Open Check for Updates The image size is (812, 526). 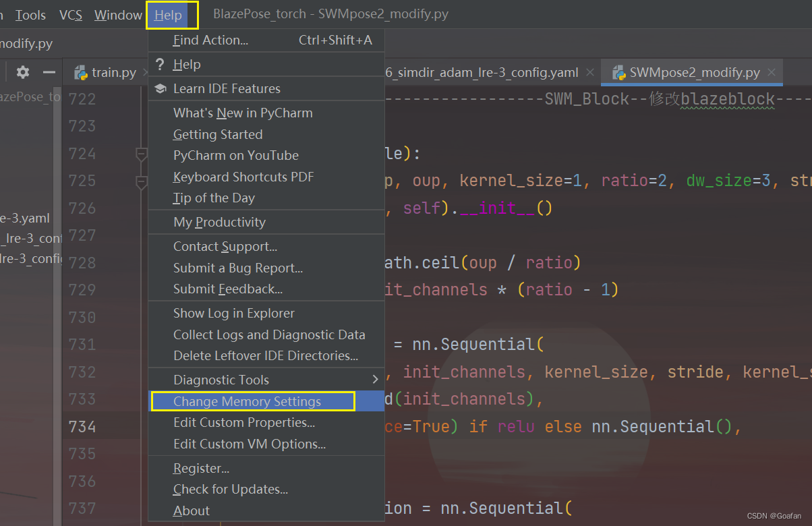[x=229, y=489]
